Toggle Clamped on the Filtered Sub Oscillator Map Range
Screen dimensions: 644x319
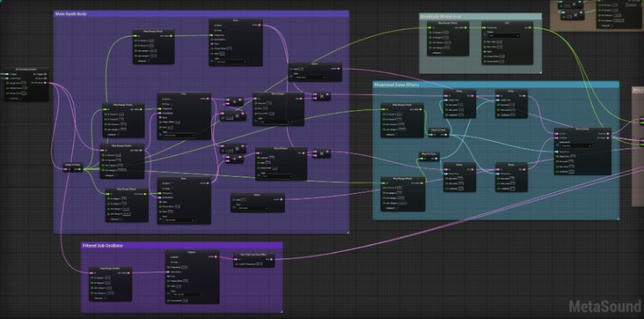tap(105, 298)
